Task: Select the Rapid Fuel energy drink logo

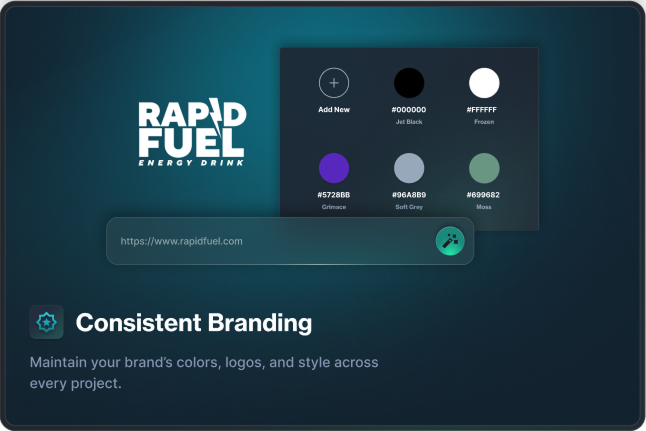Action: [x=191, y=132]
